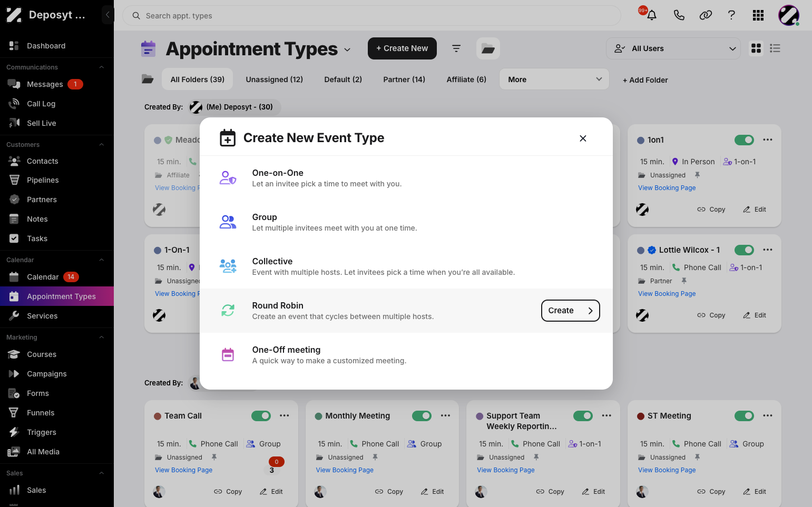Collapse the Communications sidebar section
The height and width of the screenshot is (507, 812).
[x=102, y=67]
